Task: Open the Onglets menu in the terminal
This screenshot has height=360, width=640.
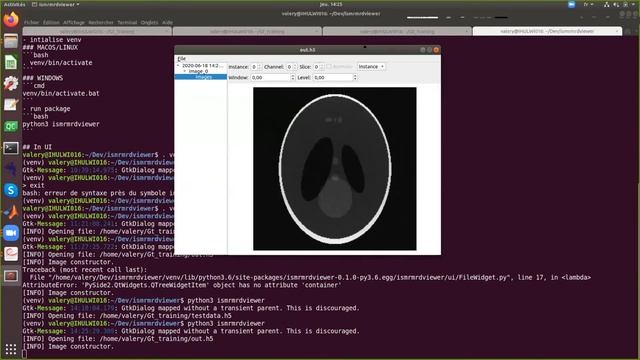Action: (149, 22)
